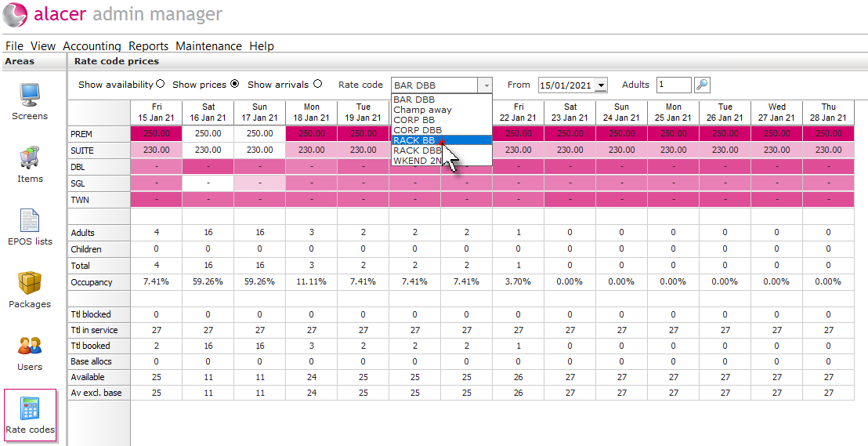Image resolution: width=868 pixels, height=446 pixels.
Task: Select the Show prices radio button
Action: (235, 84)
